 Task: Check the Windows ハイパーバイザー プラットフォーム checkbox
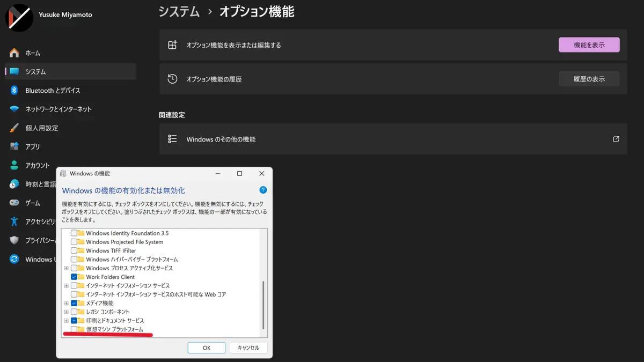tap(74, 260)
